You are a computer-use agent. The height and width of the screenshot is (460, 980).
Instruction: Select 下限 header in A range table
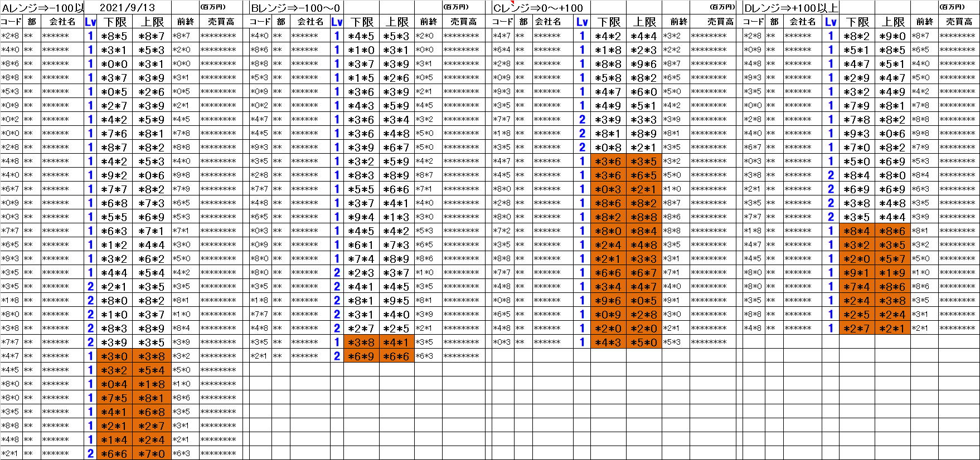[115, 22]
